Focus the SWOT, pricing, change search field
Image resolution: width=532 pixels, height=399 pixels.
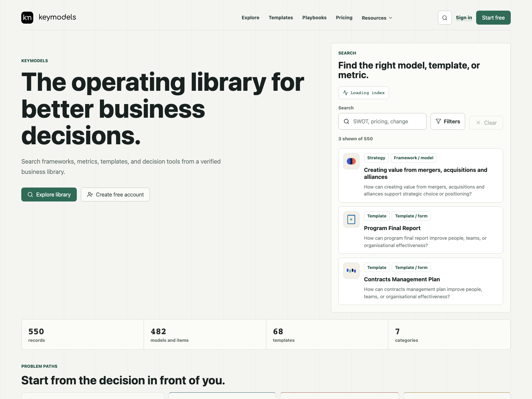(382, 121)
